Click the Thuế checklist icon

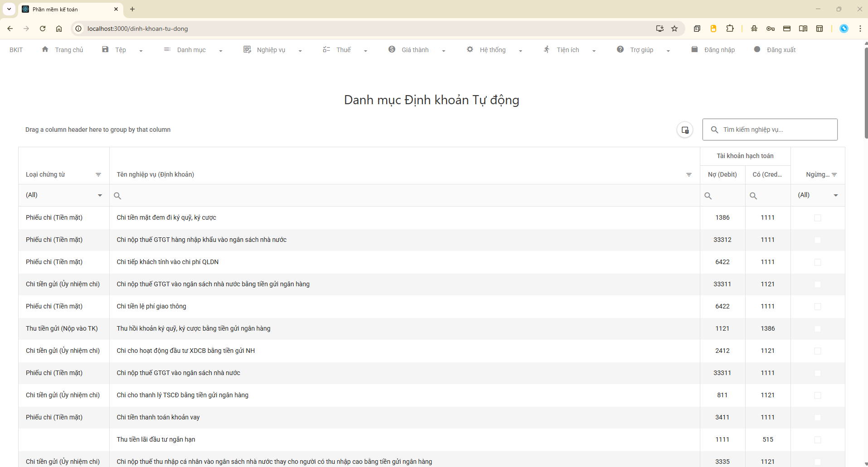tap(326, 49)
